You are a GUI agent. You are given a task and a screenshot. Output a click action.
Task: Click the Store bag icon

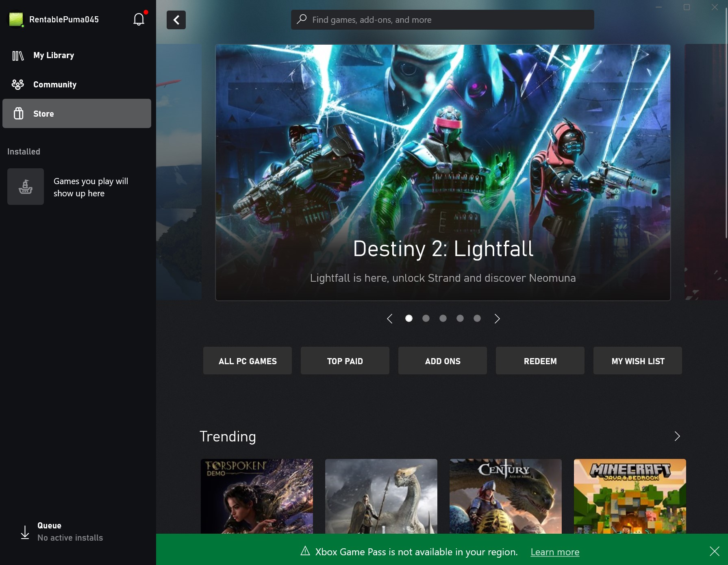pos(19,113)
